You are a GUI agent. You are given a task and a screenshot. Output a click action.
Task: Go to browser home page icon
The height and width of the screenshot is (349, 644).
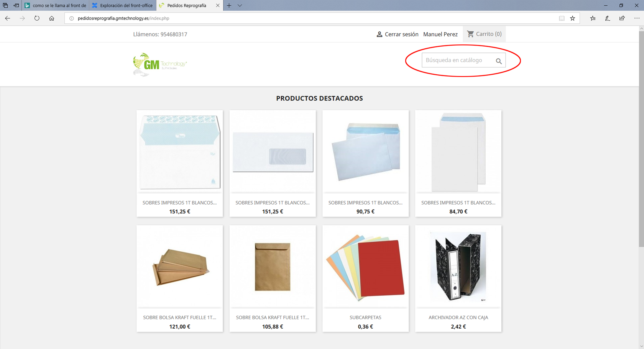52,18
